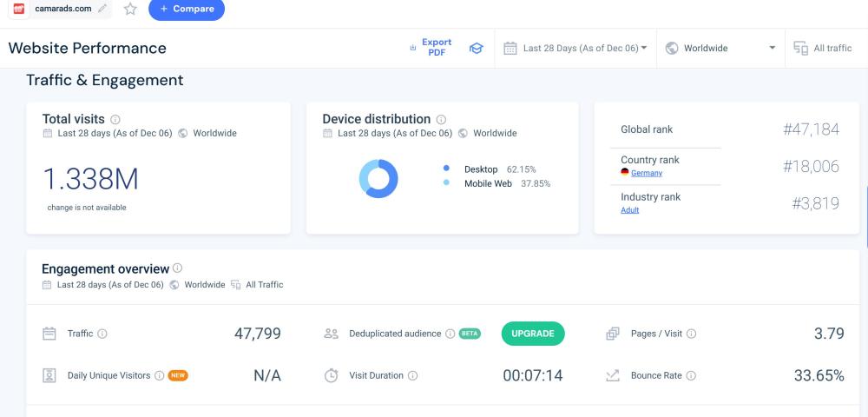
Task: Click the device distribution donut chart
Action: (x=378, y=179)
